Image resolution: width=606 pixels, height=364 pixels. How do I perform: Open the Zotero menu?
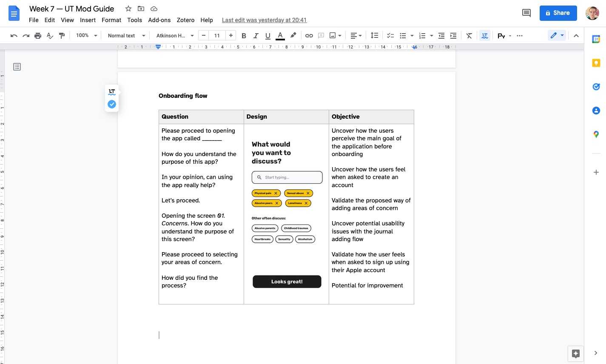185,20
